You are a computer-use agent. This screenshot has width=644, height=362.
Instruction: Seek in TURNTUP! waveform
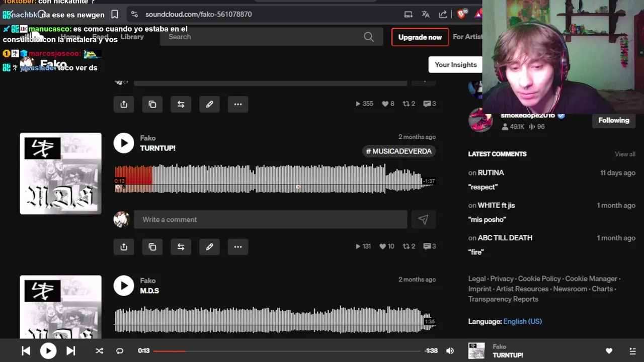[x=275, y=178]
